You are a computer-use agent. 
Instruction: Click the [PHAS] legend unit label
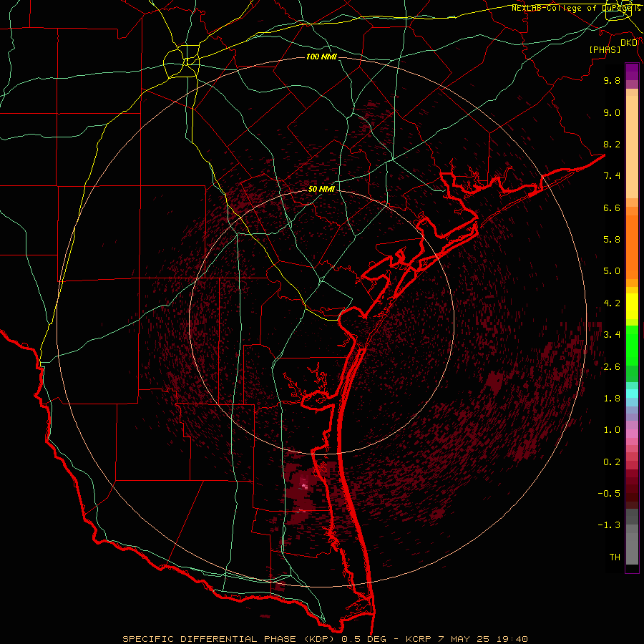(605, 49)
